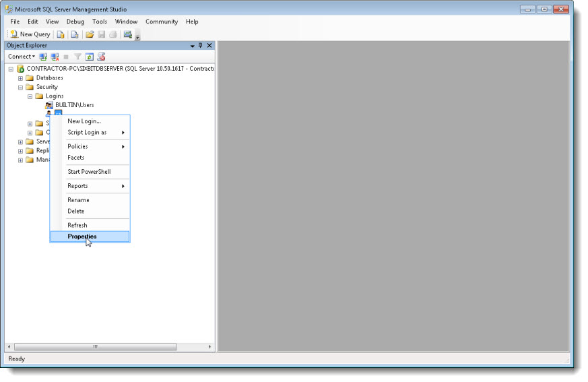Click the Management folder icon
This screenshot has height=382, width=588.
30,160
